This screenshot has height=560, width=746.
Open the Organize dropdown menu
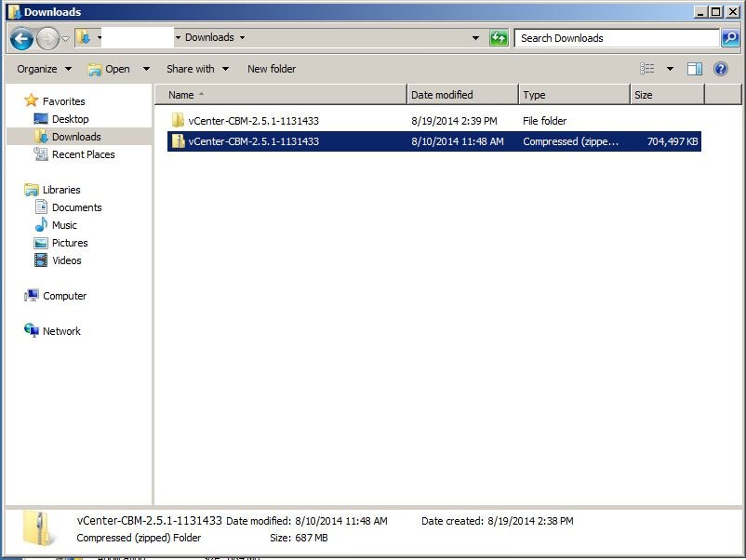click(x=44, y=69)
